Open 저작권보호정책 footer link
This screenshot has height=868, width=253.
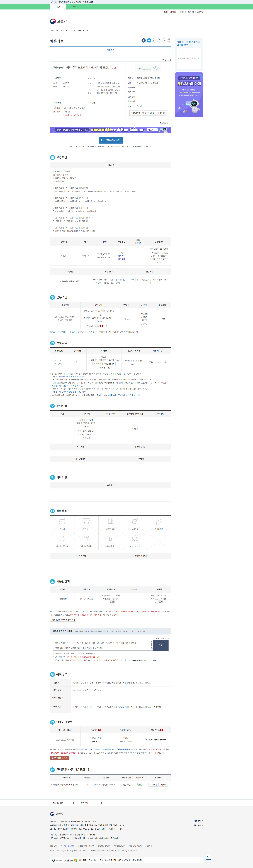(104, 846)
